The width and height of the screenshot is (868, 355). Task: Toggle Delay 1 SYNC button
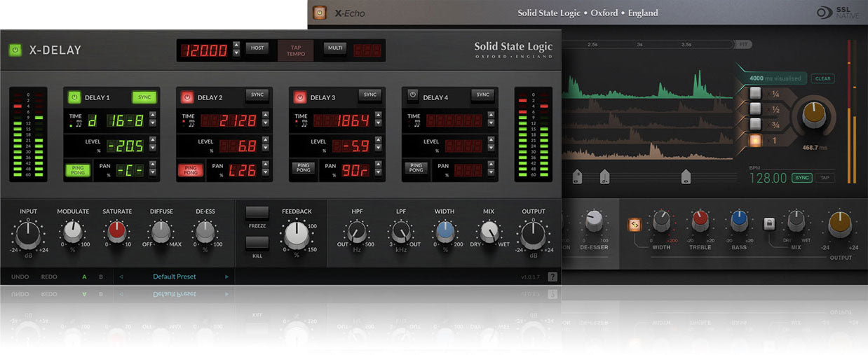[144, 96]
